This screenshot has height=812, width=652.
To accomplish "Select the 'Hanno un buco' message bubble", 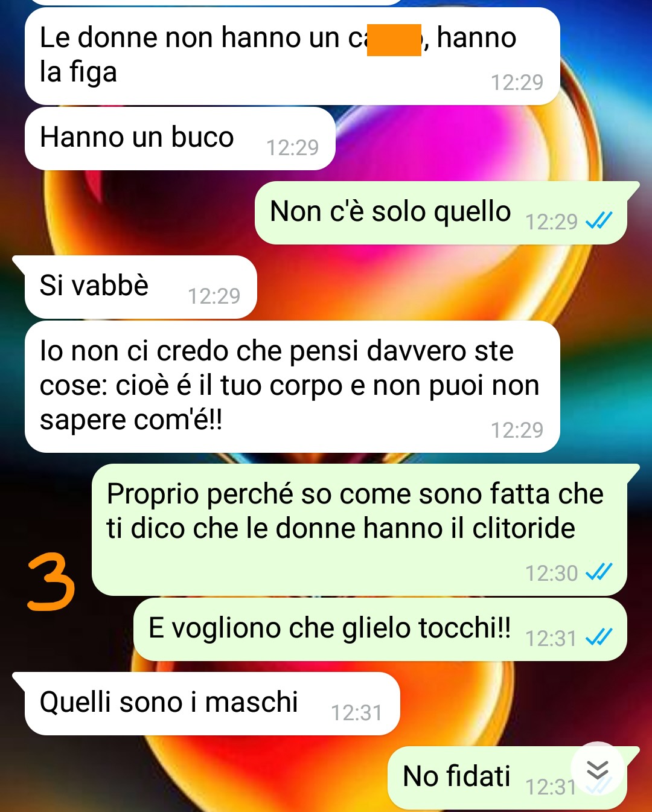I will pos(180,139).
